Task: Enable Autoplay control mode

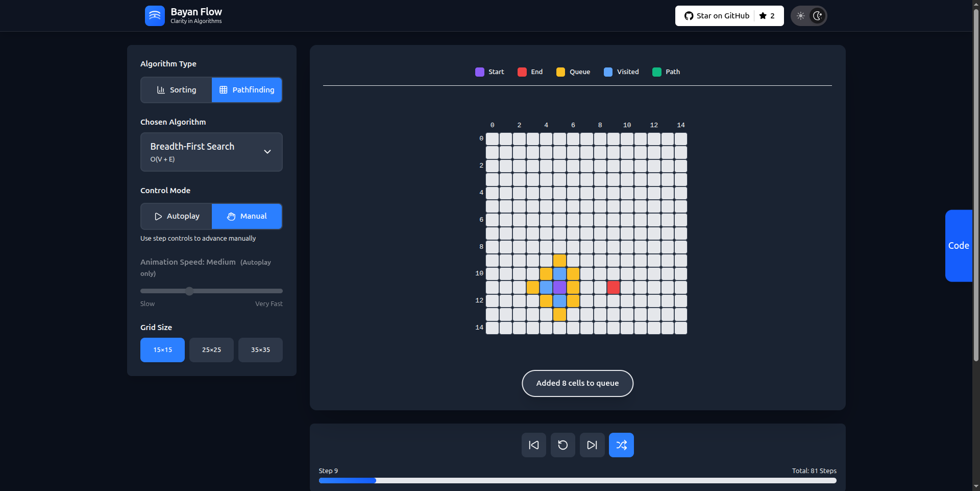Action: tap(176, 216)
